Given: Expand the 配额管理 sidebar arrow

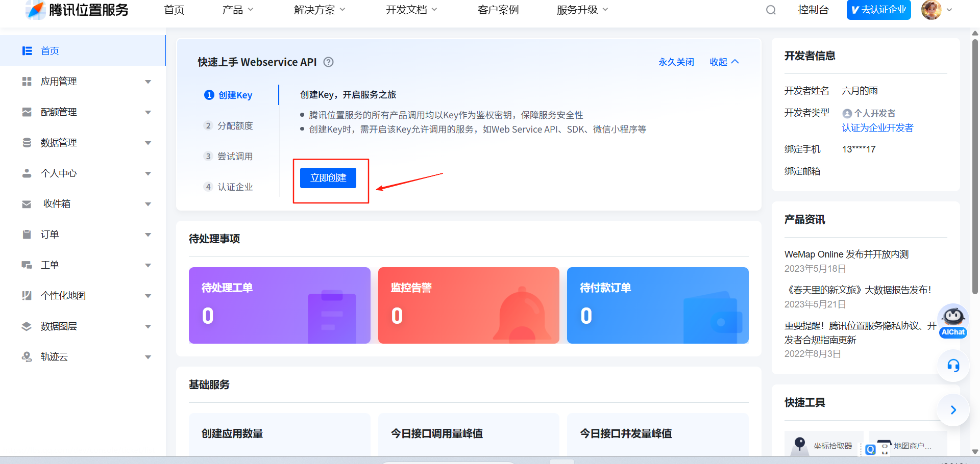Looking at the screenshot, I should [x=148, y=113].
